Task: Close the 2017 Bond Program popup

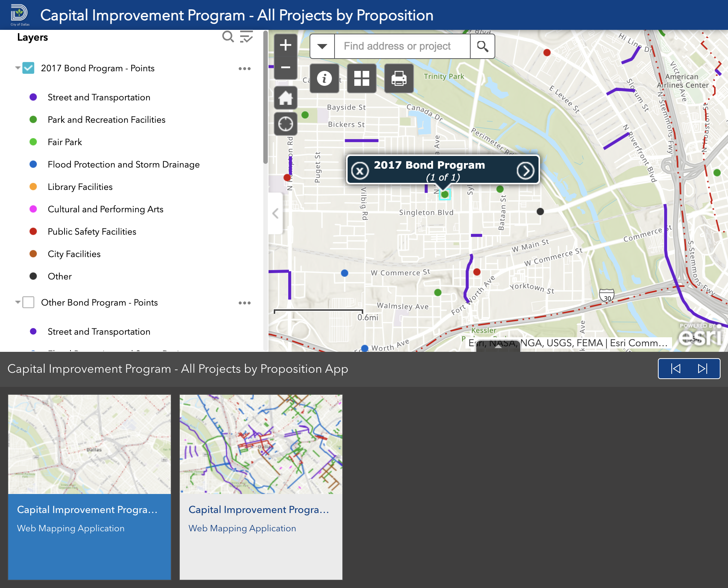Action: 360,171
